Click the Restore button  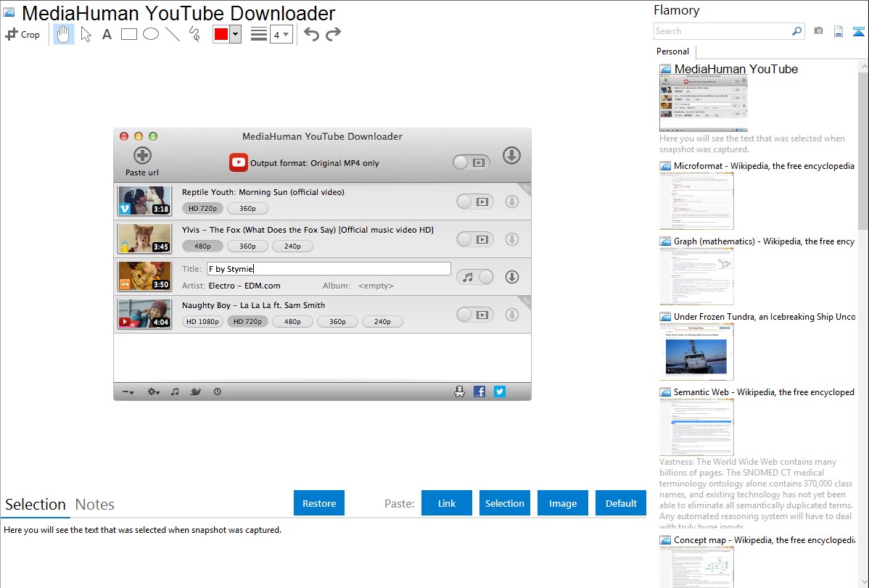tap(319, 503)
